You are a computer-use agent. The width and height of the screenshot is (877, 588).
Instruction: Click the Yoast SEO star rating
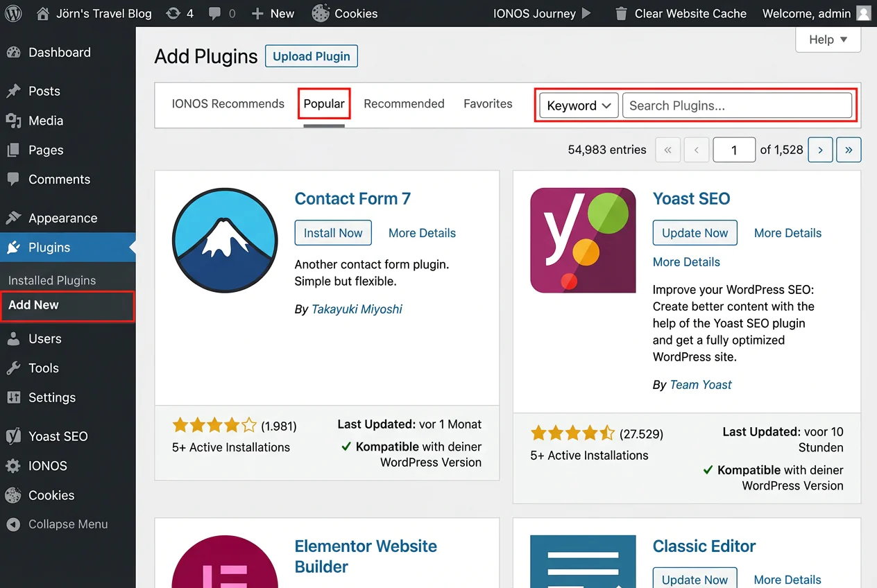coord(572,433)
